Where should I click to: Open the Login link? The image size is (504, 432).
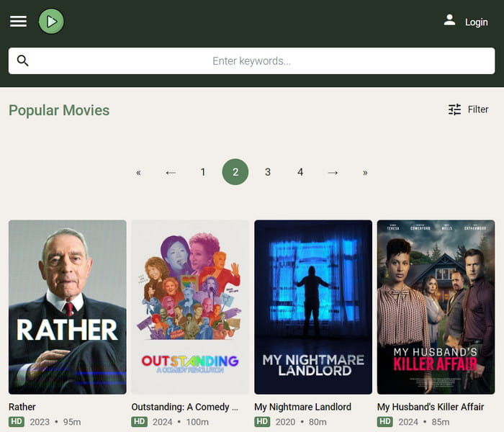point(477,22)
